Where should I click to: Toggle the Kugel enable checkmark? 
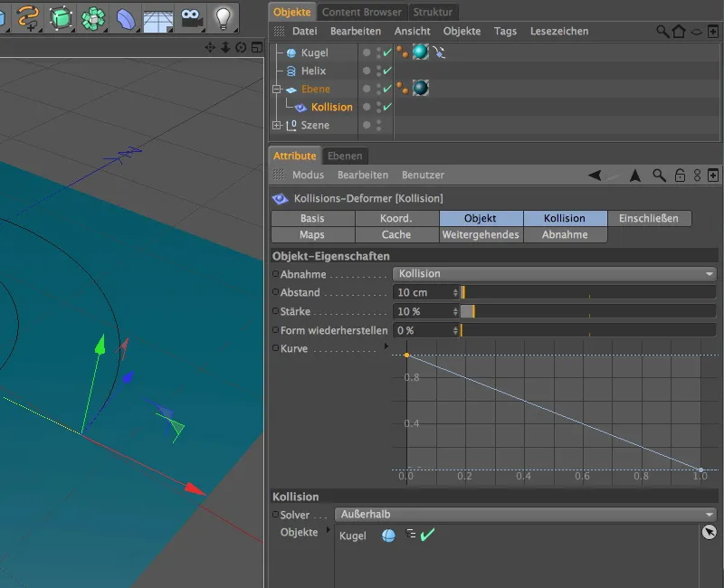(x=387, y=52)
